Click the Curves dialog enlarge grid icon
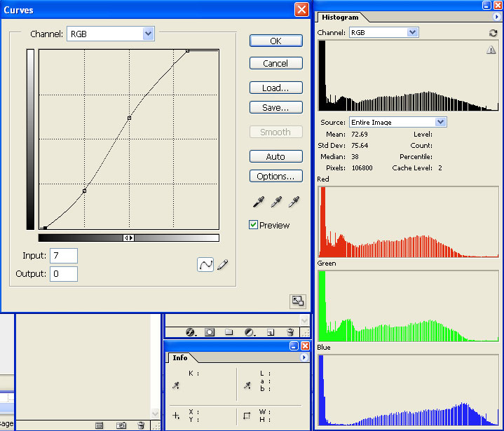This screenshot has width=504, height=431. pos(298,301)
